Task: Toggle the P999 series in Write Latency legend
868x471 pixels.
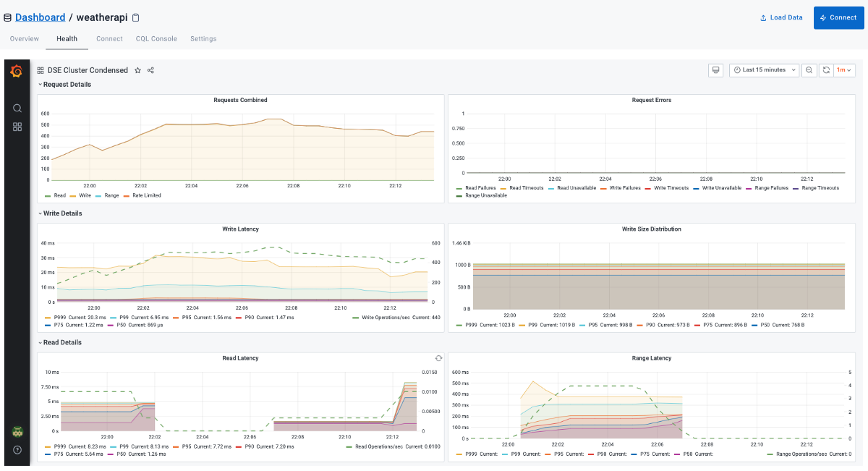Action: point(61,318)
